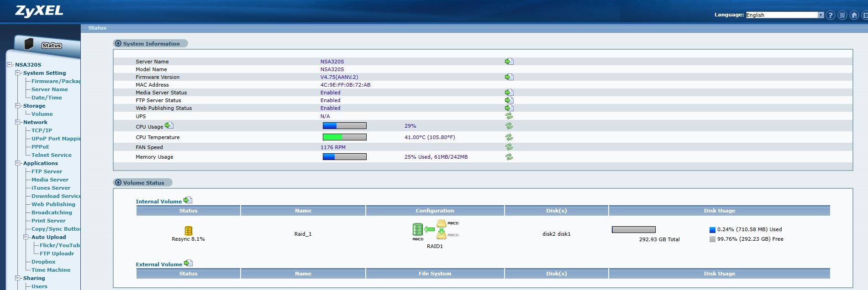The width and height of the screenshot is (868, 290).
Task: Collapse the Sharing tree node
Action: pos(18,278)
